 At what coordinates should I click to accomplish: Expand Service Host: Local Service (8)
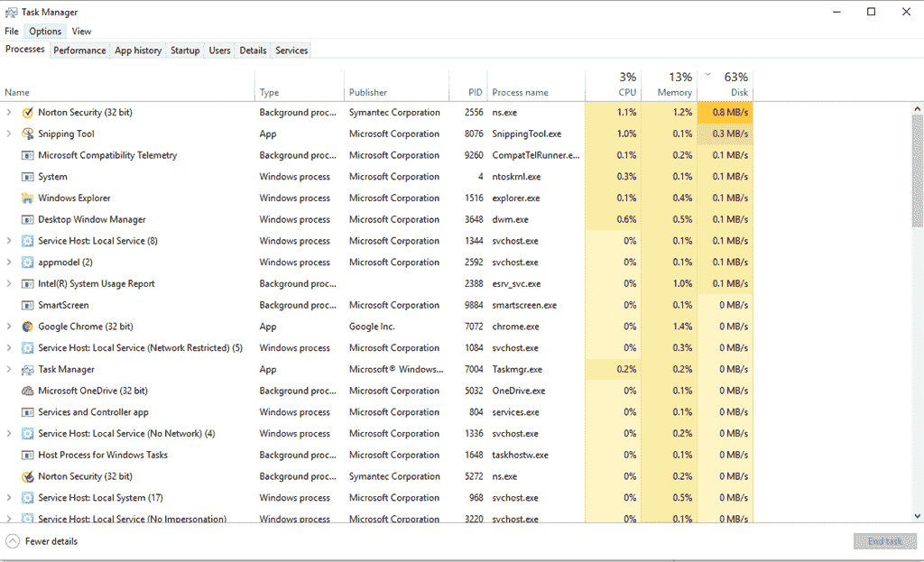point(9,241)
